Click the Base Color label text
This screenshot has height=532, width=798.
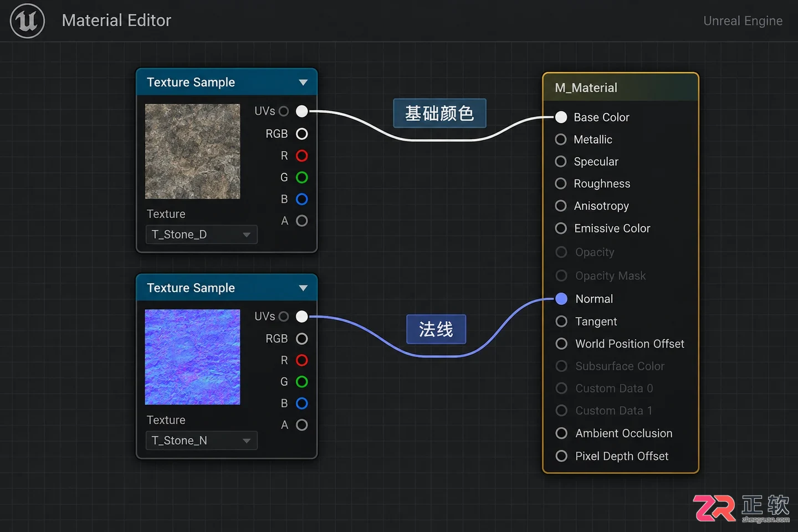(x=601, y=117)
